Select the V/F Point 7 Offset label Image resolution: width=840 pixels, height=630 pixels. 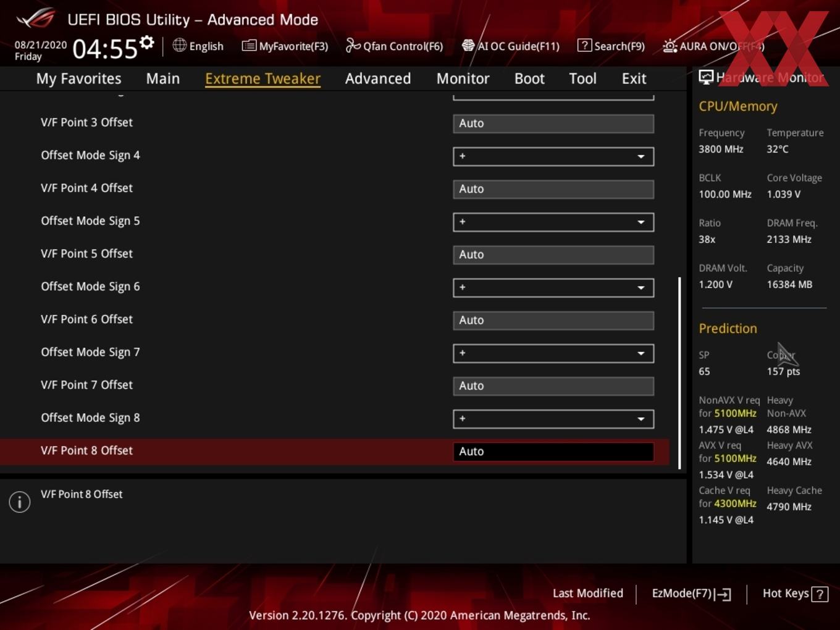pyautogui.click(x=86, y=384)
